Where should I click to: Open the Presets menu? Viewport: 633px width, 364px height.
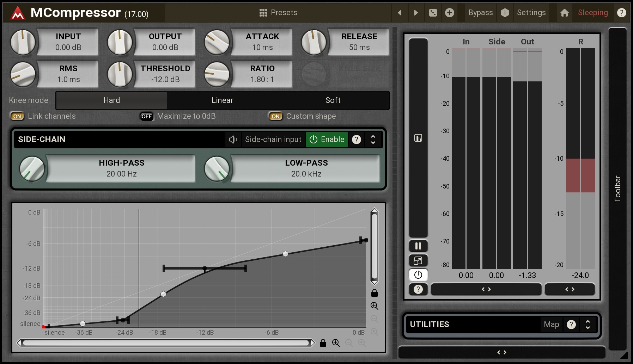click(278, 13)
